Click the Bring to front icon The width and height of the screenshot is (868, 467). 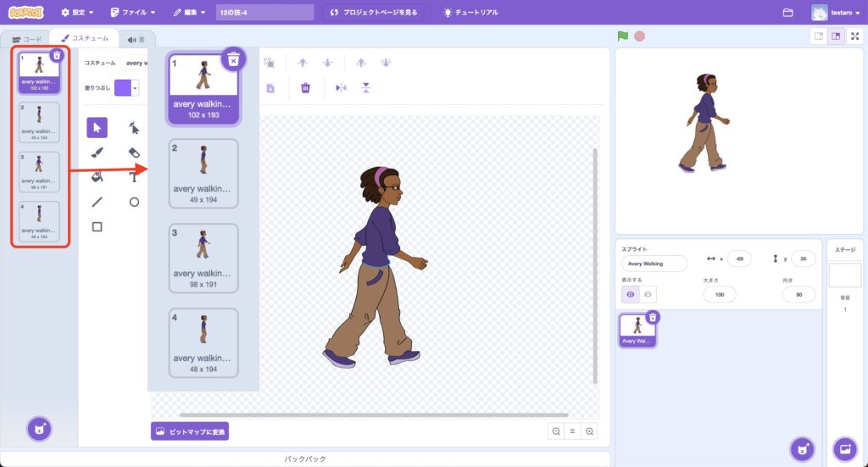361,63
